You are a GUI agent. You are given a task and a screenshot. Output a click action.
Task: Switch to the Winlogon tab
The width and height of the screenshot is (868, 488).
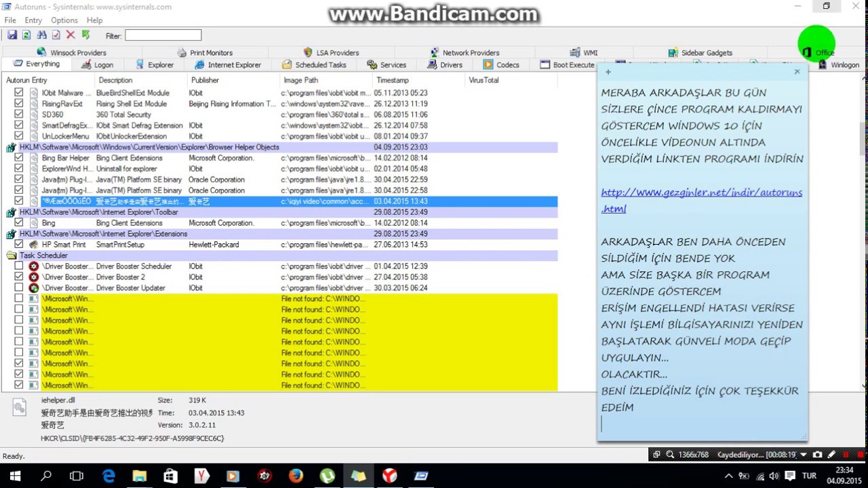(x=838, y=65)
